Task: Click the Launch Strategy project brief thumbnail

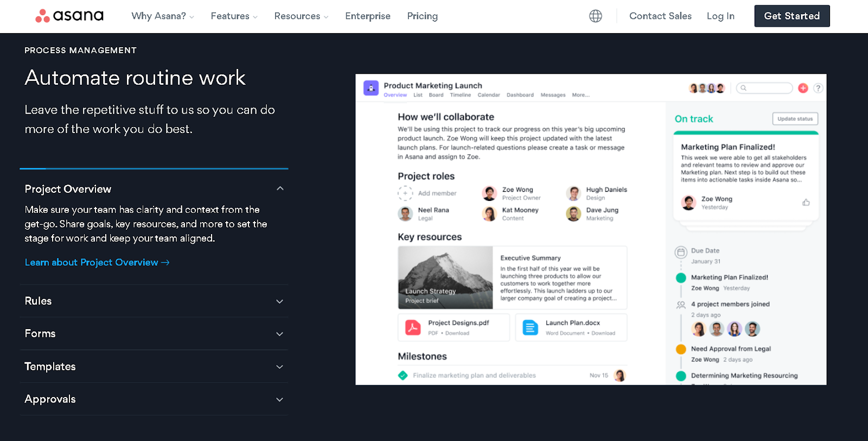Action: coord(445,278)
